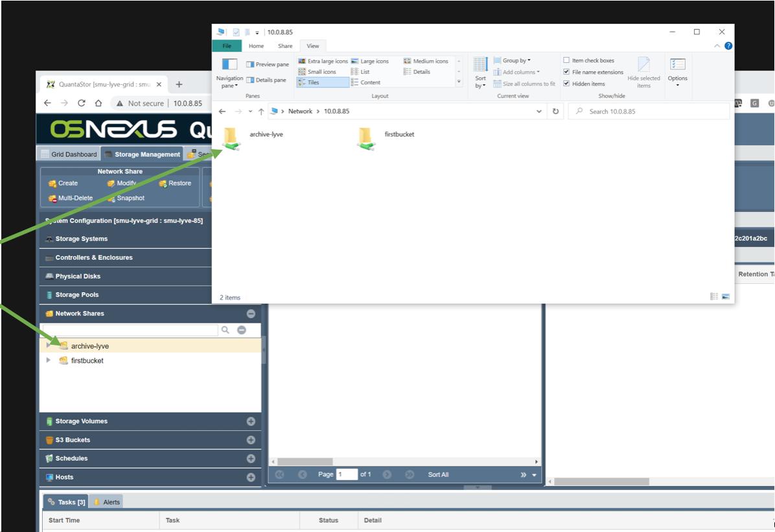Click the browser reload page icon
The width and height of the screenshot is (775, 532).
(x=82, y=103)
